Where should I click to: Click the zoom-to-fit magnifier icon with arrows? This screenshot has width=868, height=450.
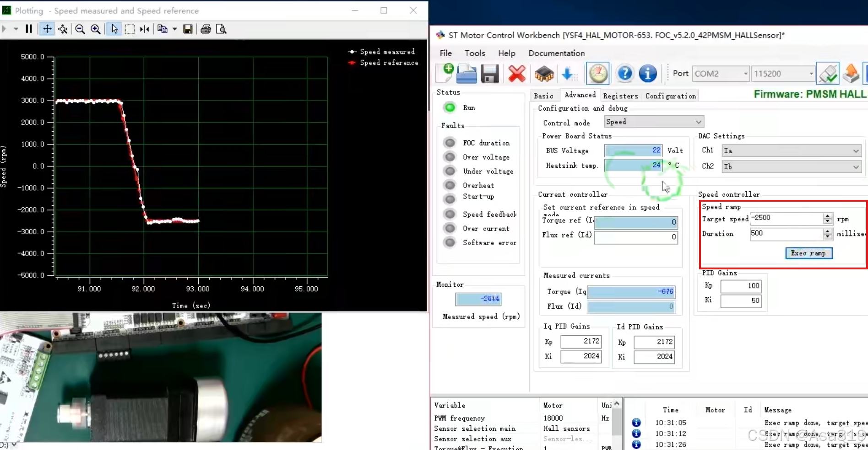[x=63, y=29]
